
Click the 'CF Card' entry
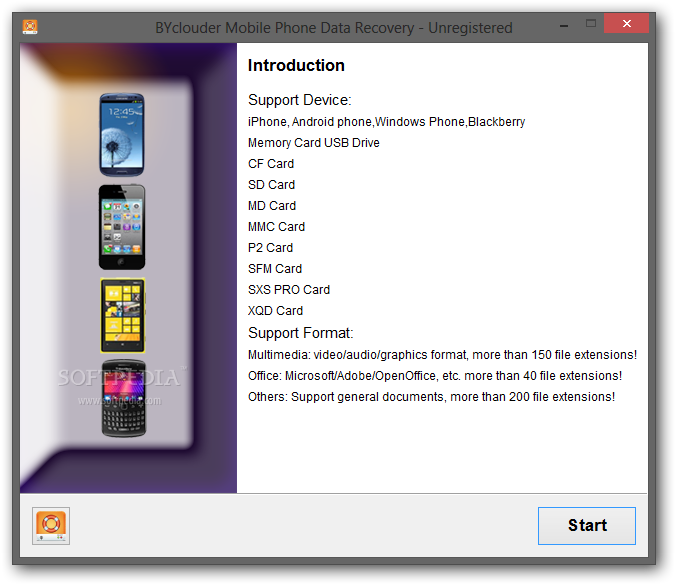coord(271,164)
